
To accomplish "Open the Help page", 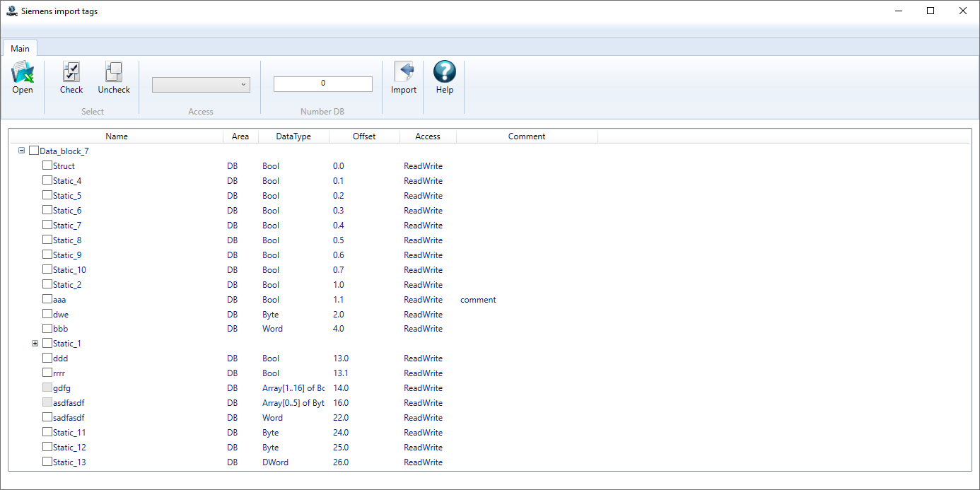I will point(445,78).
